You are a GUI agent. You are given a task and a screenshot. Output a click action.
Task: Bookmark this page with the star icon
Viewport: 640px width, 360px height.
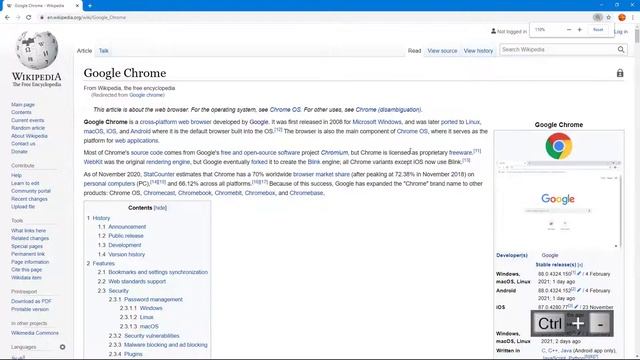609,17
